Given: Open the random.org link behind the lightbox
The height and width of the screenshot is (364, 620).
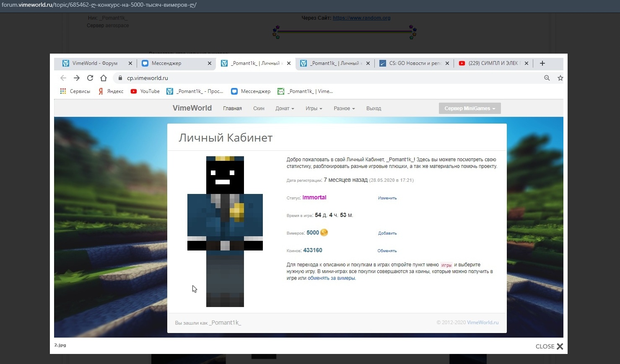Looking at the screenshot, I should [x=361, y=18].
